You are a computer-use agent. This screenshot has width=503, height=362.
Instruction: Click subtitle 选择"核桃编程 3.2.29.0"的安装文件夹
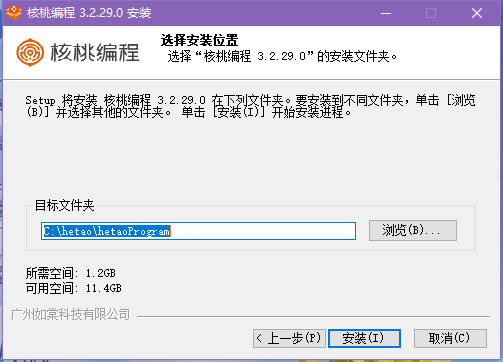click(x=282, y=56)
